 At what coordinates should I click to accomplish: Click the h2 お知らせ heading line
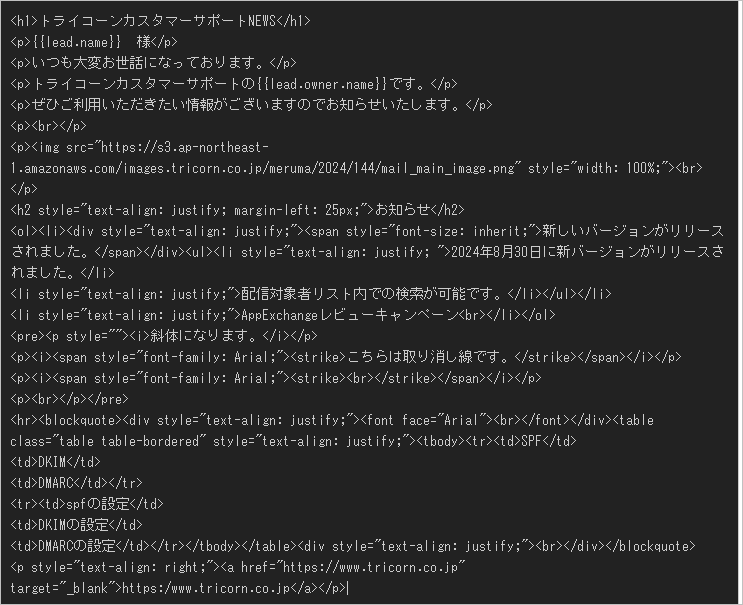pyautogui.click(x=237, y=210)
